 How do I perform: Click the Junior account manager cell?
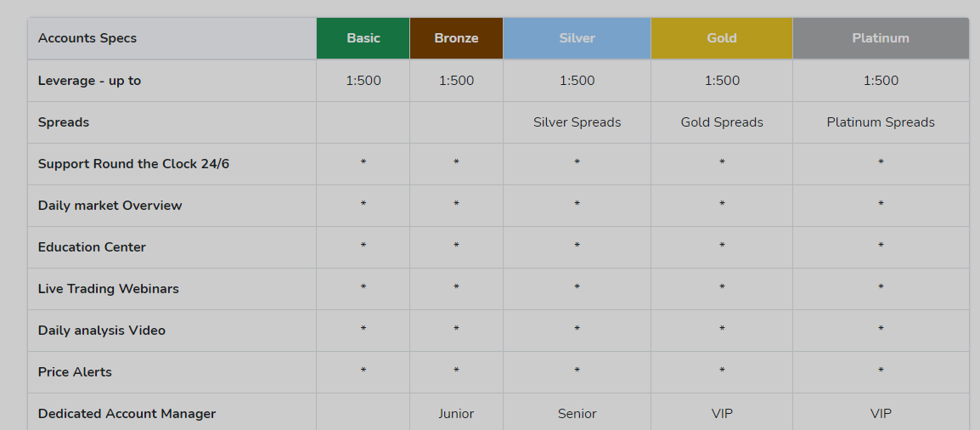point(456,414)
